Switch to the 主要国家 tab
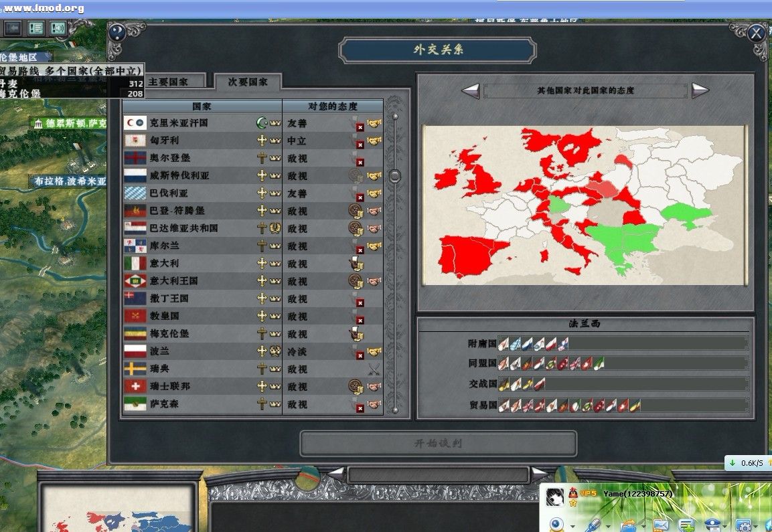 169,80
